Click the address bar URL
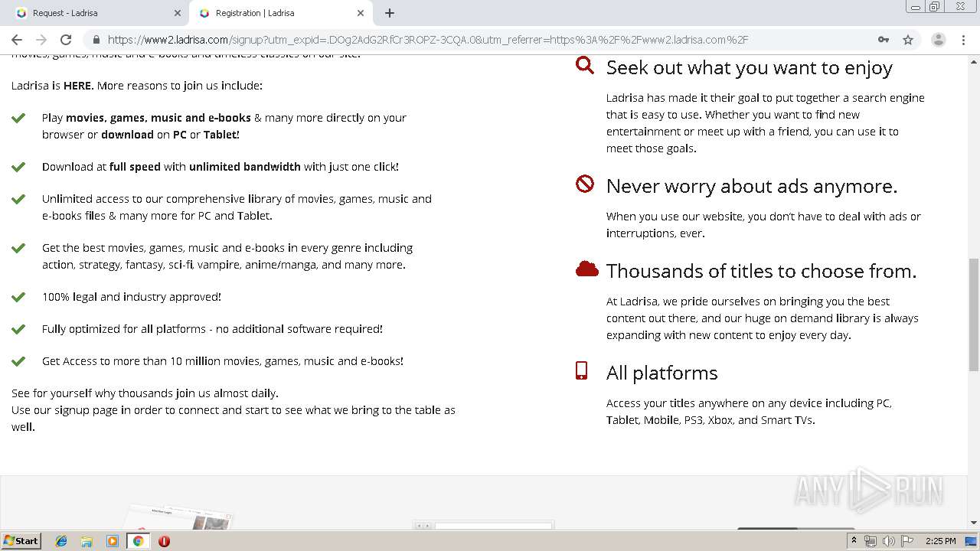Screen dimensions: 980x551 point(427,40)
